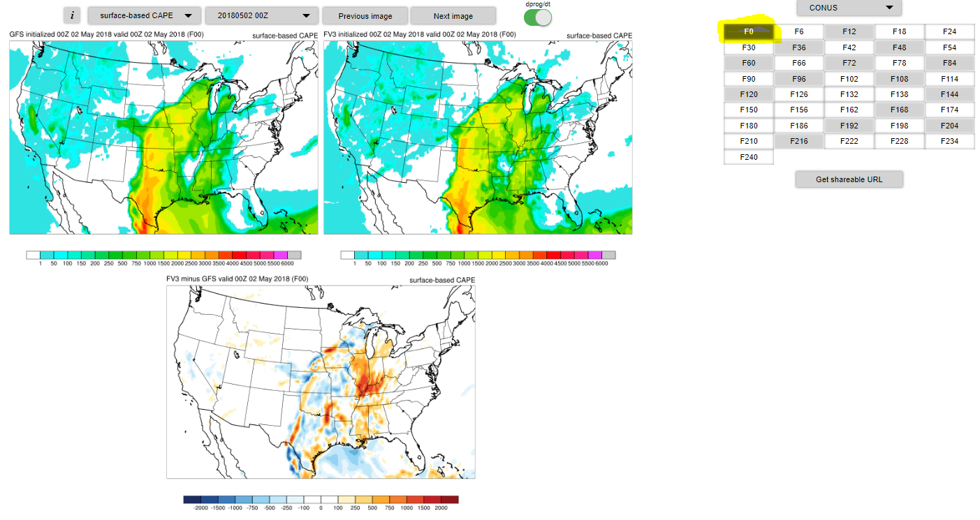Viewport: 980px width, 520px height.
Task: Jump to forecast hour F48
Action: 899,47
